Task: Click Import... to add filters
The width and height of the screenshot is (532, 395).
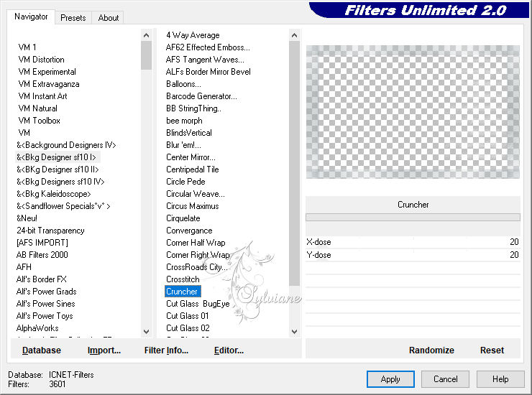Action: (x=104, y=350)
